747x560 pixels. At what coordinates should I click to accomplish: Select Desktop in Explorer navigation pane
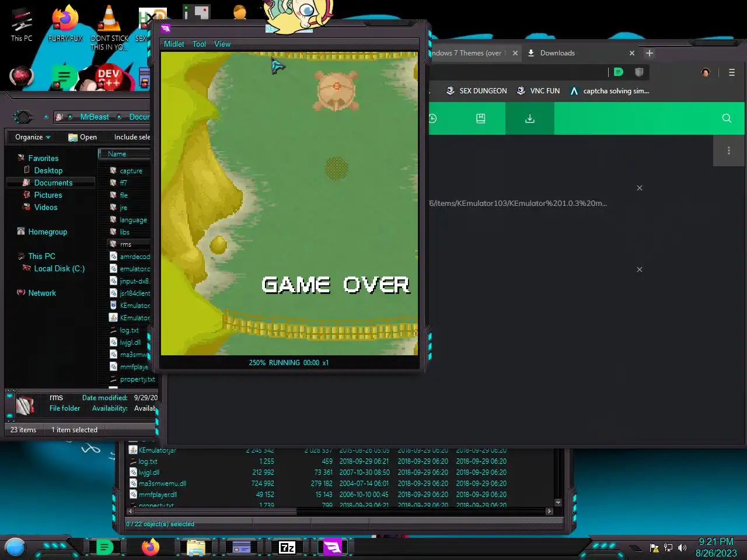pos(48,170)
